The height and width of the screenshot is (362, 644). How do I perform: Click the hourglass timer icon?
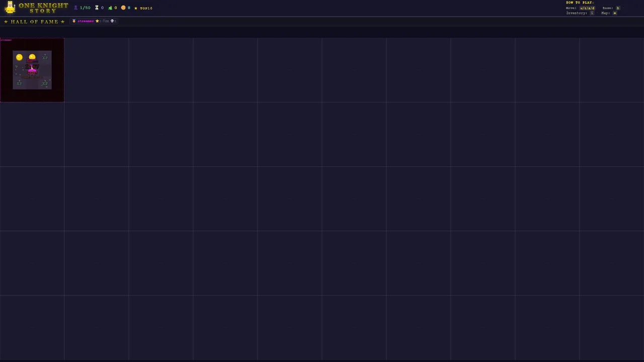click(x=97, y=8)
